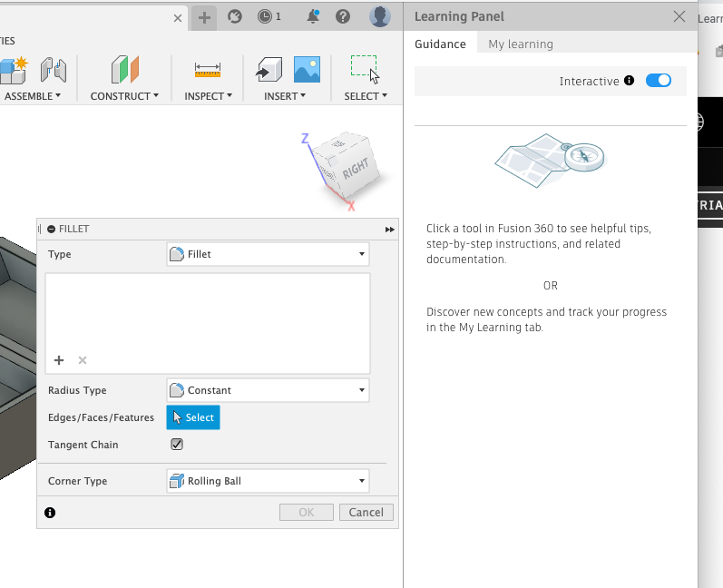Click the Insert canvas image icon
Image resolution: width=723 pixels, height=588 pixels.
point(308,70)
